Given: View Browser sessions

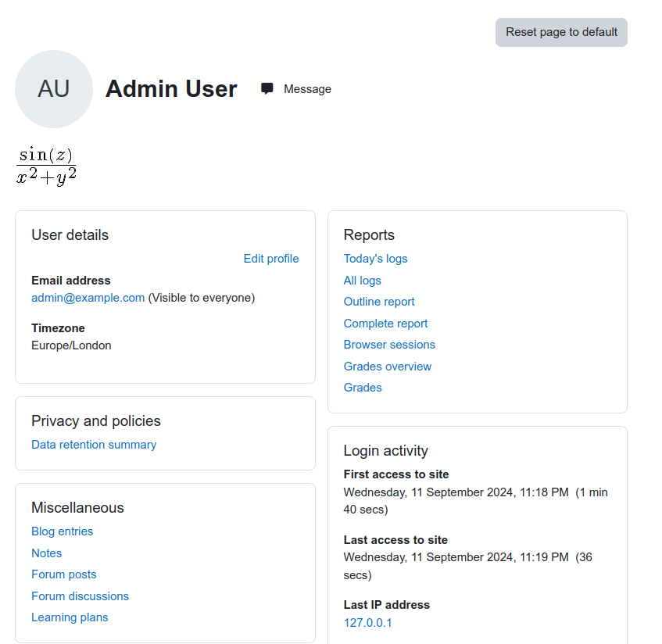Looking at the screenshot, I should click(x=389, y=345).
